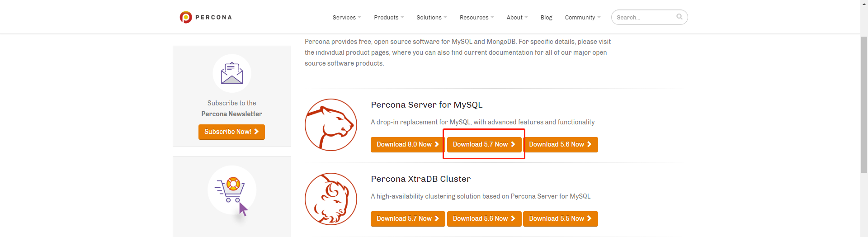Click the XtraDB Cluster bison logo
The image size is (868, 237).
331,199
